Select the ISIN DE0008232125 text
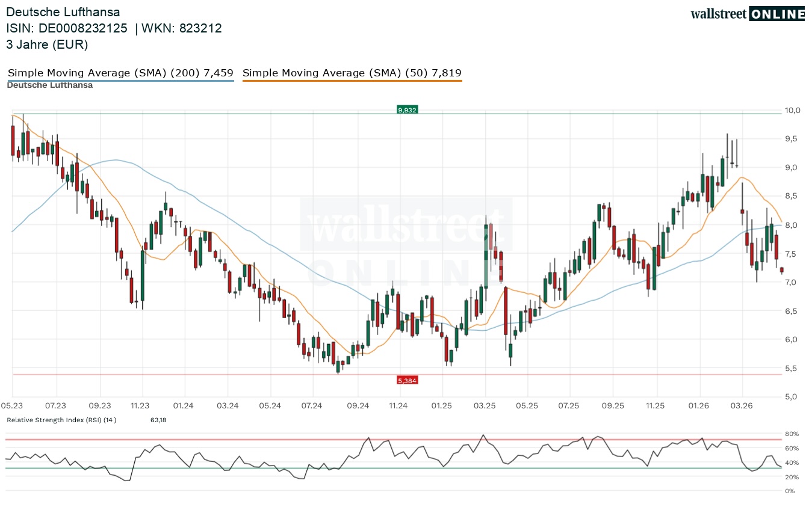 click(x=67, y=28)
